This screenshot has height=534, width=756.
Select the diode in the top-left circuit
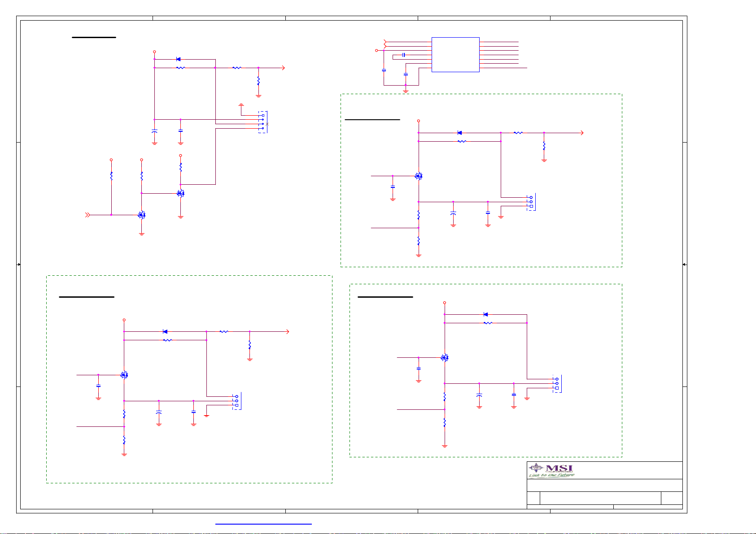click(x=178, y=59)
